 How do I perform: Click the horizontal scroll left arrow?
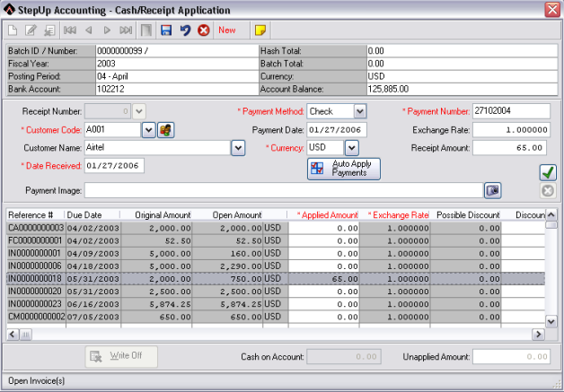tap(13, 335)
